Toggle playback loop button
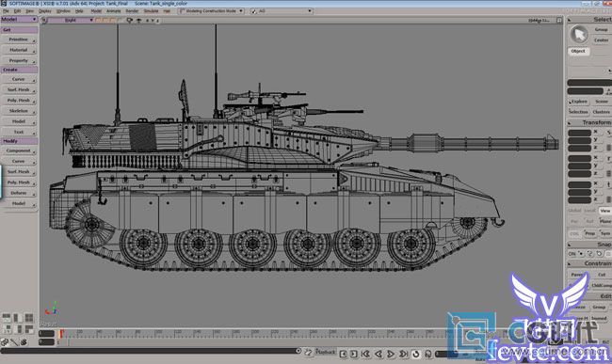The height and width of the screenshot is (364, 612). coord(415,354)
